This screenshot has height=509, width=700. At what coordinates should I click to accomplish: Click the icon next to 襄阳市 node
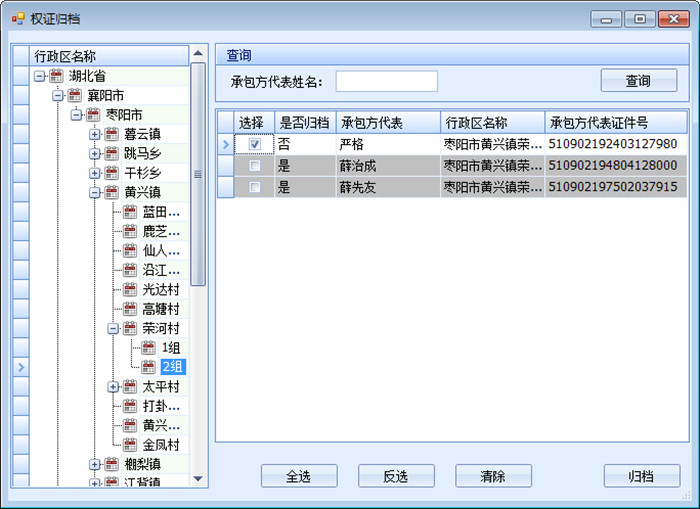click(75, 95)
